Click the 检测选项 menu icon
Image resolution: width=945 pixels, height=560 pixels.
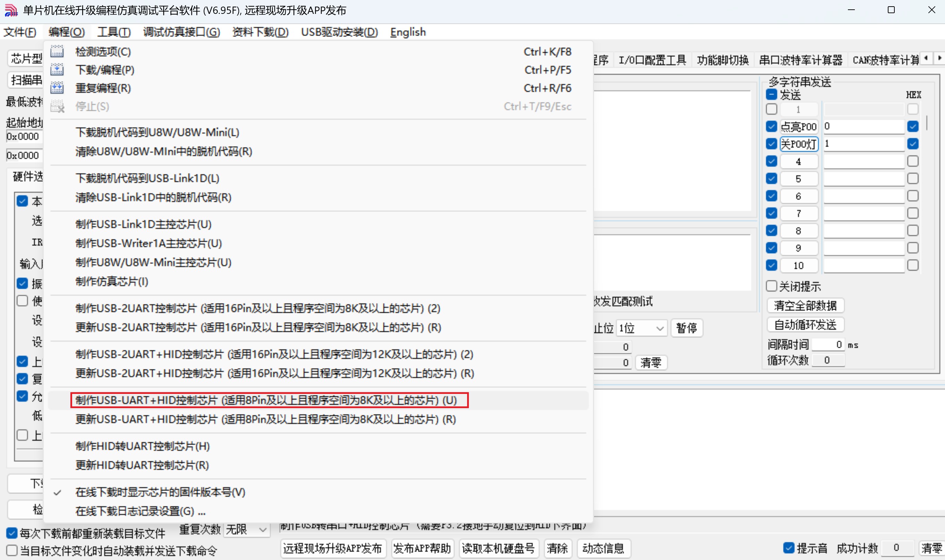tap(57, 51)
